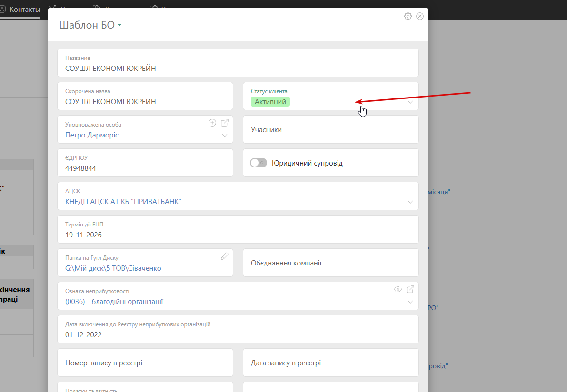Add a new Уповноважена особа with plus icon
The height and width of the screenshot is (392, 567).
[x=212, y=123]
